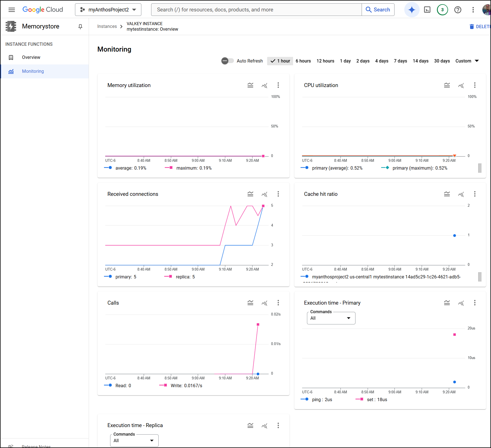Explore data for Execution time - Primary chart
Screen dimensions: 491x448
click(461, 303)
